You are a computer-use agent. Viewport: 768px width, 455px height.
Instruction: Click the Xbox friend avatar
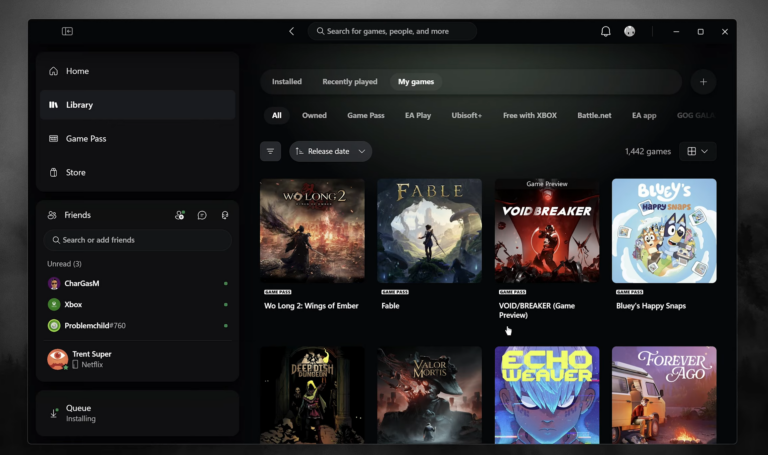coord(54,305)
